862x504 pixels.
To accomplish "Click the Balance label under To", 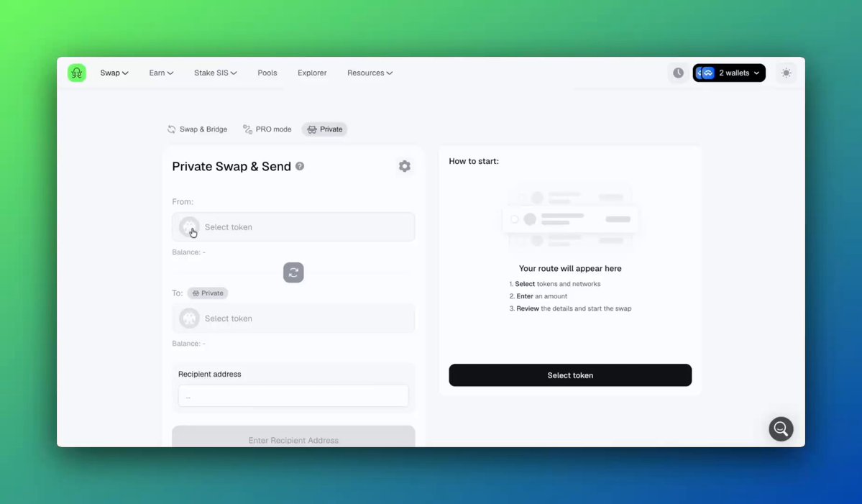I will point(188,344).
